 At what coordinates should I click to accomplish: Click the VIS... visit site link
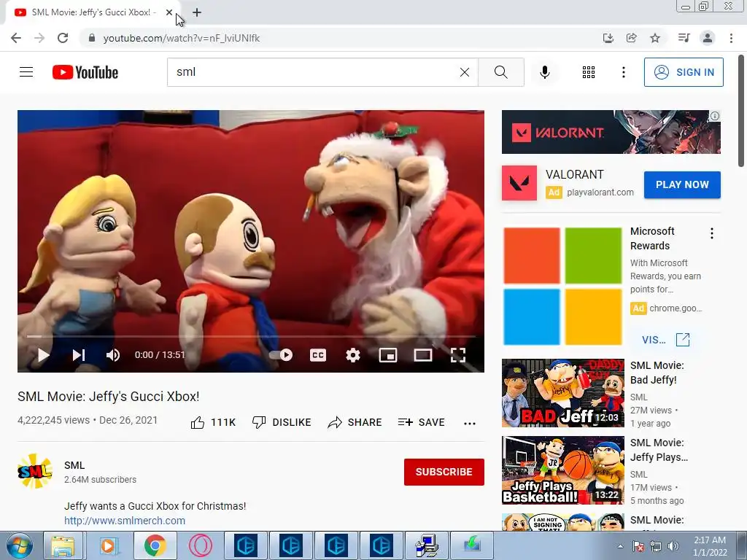665,340
